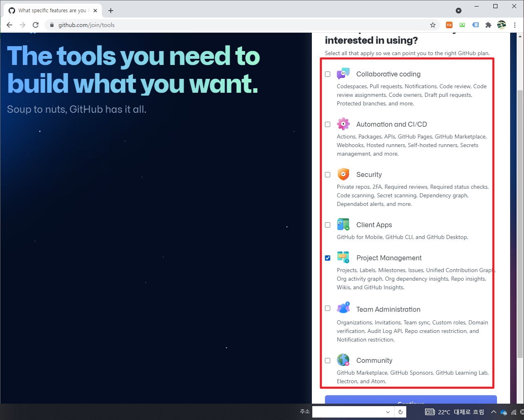The height and width of the screenshot is (420, 524).
Task: Open the Extensions puzzle piece menu
Action: 488,25
